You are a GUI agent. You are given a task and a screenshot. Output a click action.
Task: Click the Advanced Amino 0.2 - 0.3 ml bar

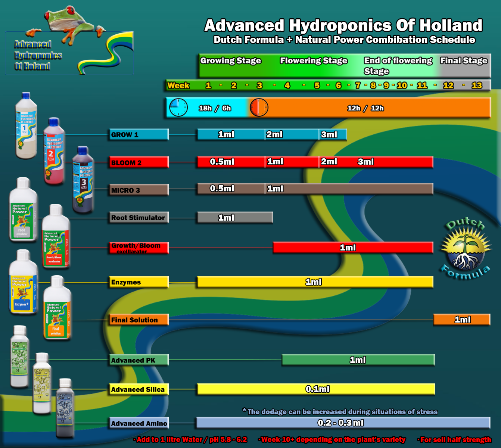pos(343,423)
